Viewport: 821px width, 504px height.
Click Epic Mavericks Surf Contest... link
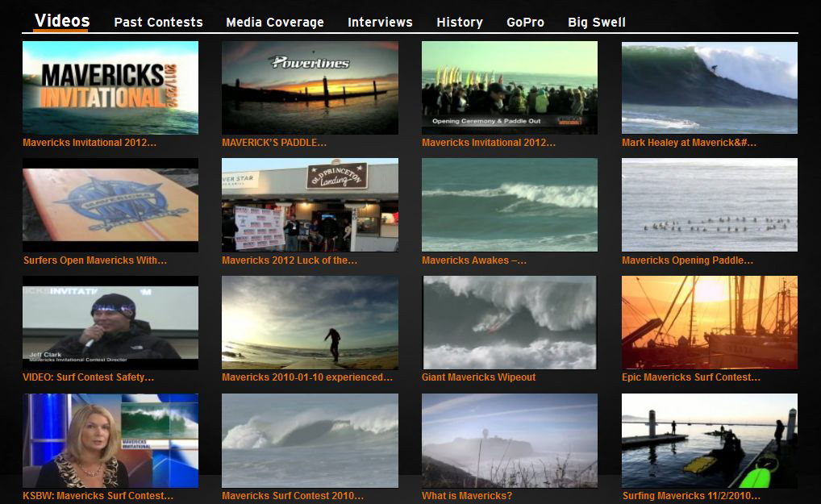tap(691, 377)
